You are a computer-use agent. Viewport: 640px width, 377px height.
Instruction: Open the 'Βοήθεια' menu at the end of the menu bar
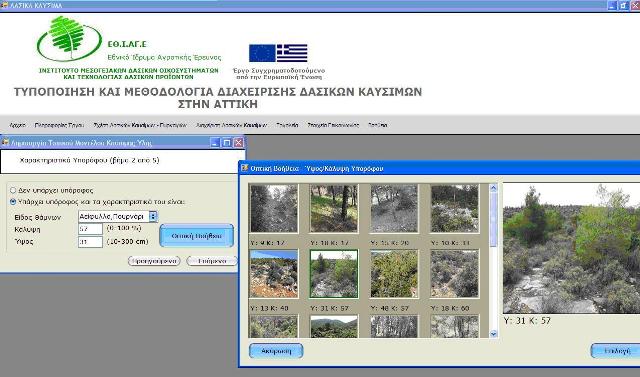(x=377, y=125)
